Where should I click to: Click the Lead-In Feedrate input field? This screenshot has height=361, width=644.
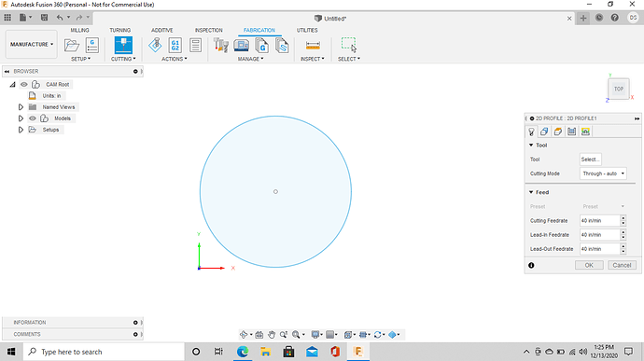599,235
